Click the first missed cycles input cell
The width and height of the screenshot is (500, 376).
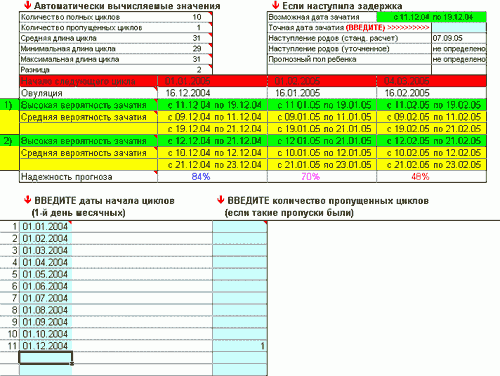pos(240,227)
